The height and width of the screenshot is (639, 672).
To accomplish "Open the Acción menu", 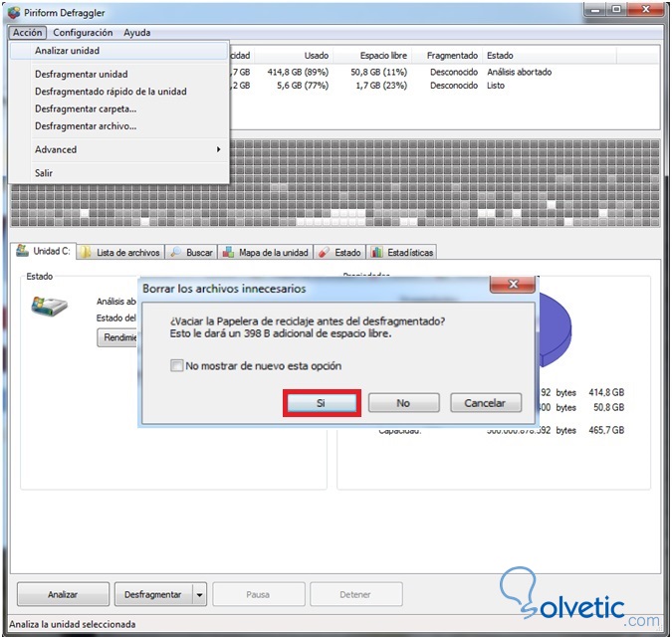I will tap(27, 33).
